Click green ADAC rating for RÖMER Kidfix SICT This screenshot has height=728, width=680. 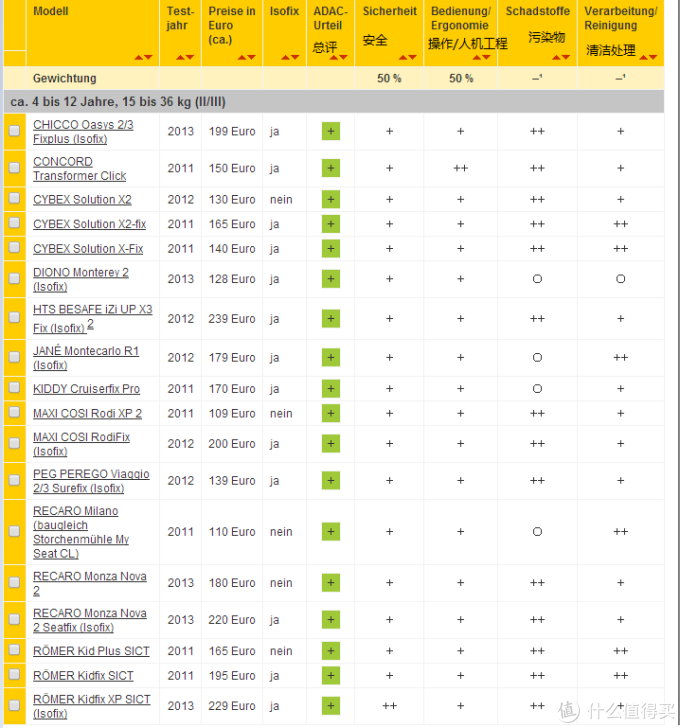[x=331, y=675]
